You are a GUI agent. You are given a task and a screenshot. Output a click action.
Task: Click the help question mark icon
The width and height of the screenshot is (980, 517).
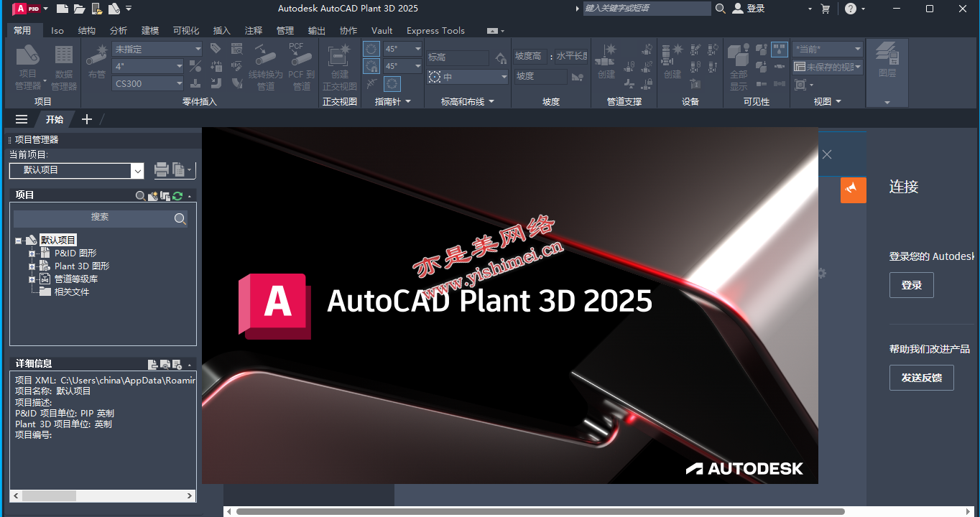tap(851, 9)
